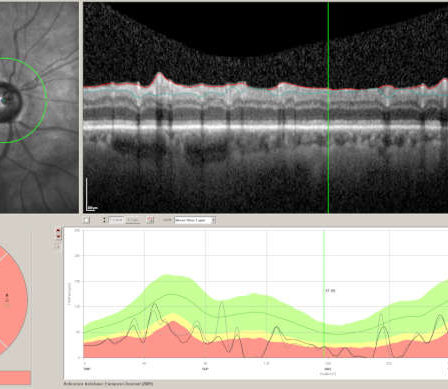Click the 1:1 scale button in OCT toolbar

(x=133, y=220)
